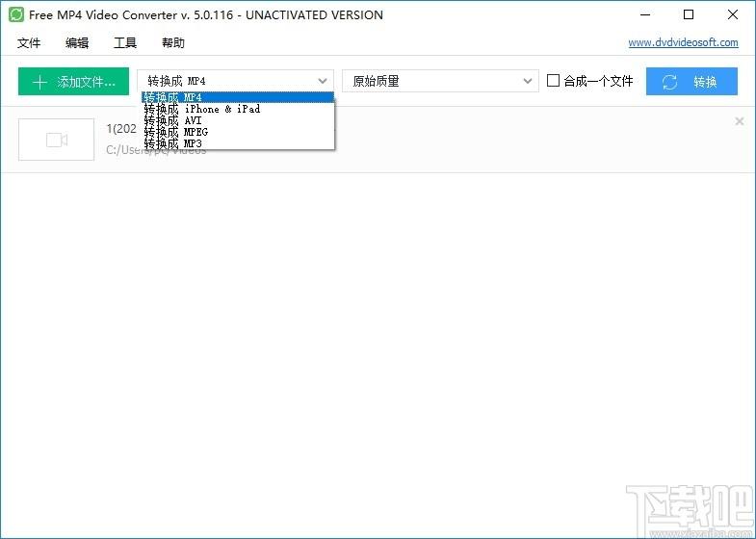Click the green 添加文件 button
756x539 pixels.
coord(74,82)
